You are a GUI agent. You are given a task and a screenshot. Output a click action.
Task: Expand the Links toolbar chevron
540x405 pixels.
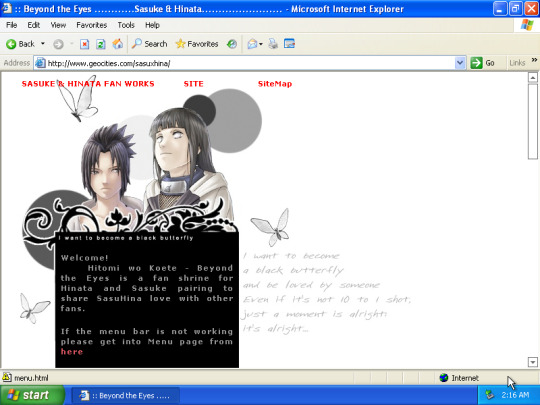pos(534,60)
